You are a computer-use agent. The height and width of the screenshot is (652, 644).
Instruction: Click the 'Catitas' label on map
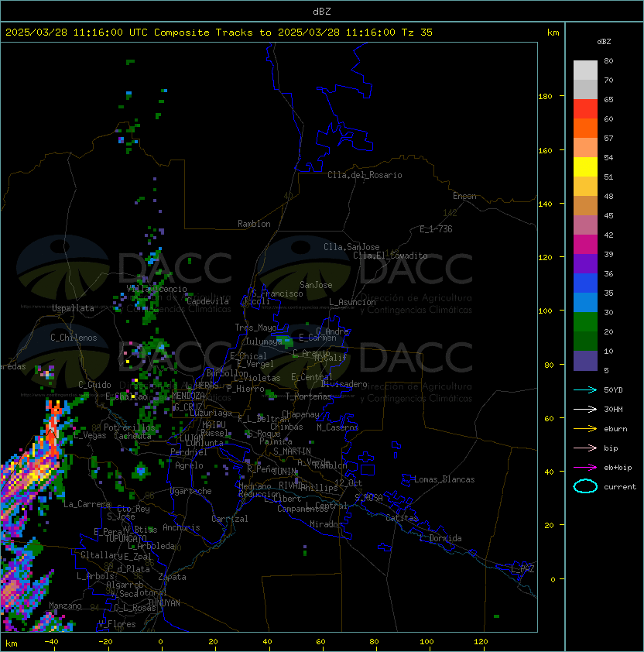(402, 518)
